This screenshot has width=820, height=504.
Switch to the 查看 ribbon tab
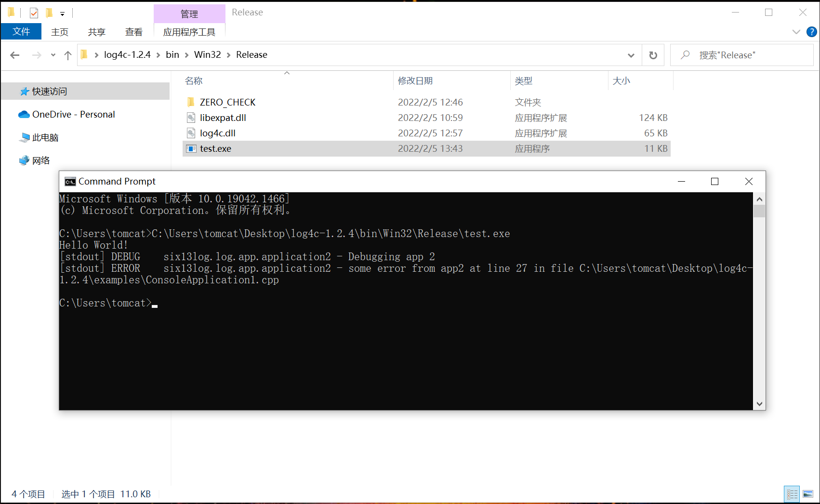pyautogui.click(x=134, y=31)
